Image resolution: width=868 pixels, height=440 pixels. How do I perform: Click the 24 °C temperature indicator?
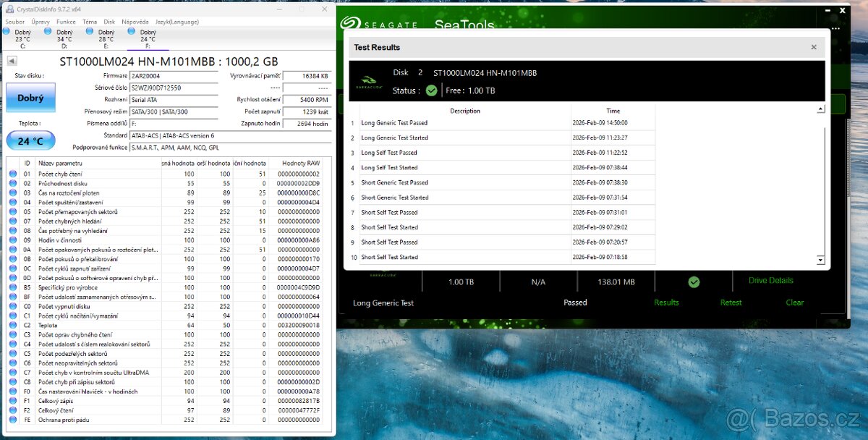(x=30, y=141)
